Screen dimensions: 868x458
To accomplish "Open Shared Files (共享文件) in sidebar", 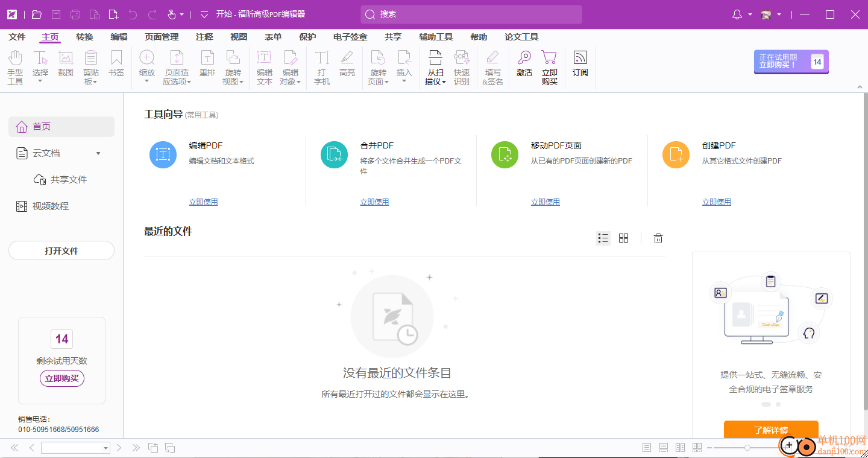I will [61, 180].
